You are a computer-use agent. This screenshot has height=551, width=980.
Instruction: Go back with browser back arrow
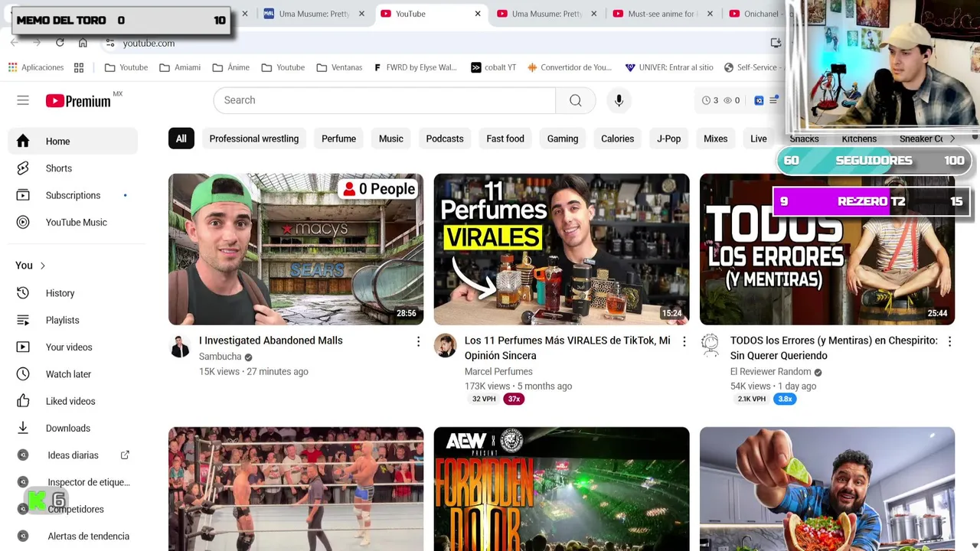(14, 43)
